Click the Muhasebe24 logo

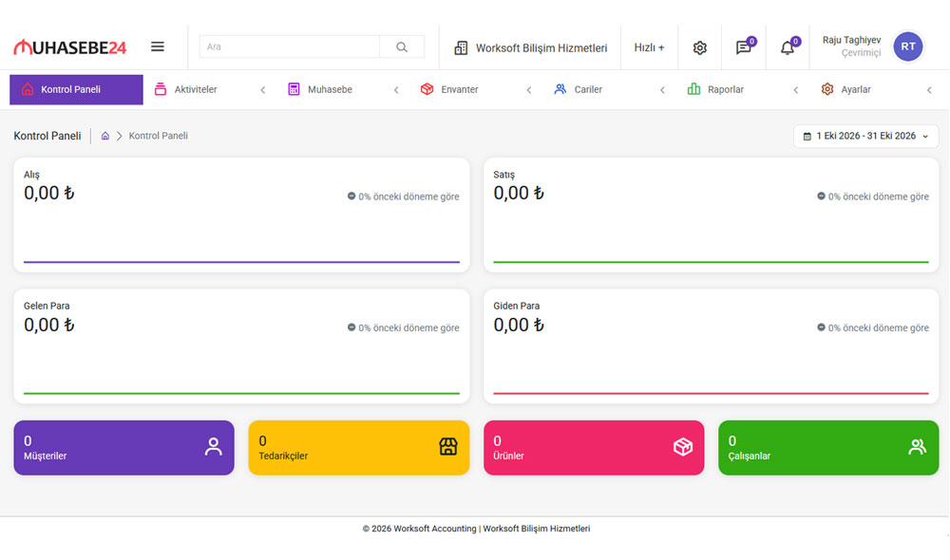pos(69,47)
